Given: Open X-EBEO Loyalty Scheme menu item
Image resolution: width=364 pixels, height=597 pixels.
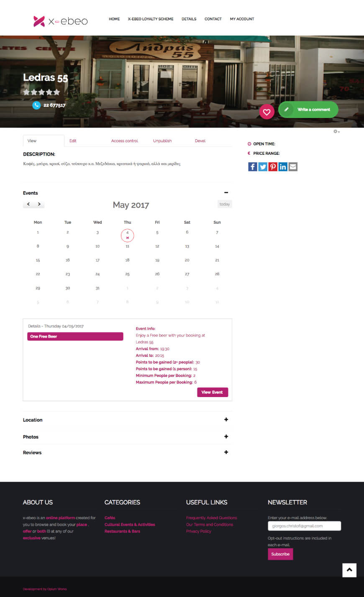Looking at the screenshot, I should (151, 19).
